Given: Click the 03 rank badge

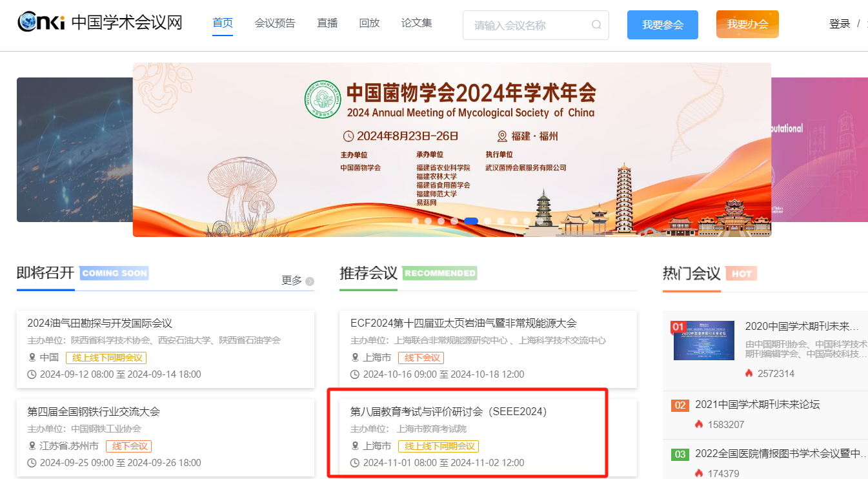Looking at the screenshot, I should coord(680,454).
